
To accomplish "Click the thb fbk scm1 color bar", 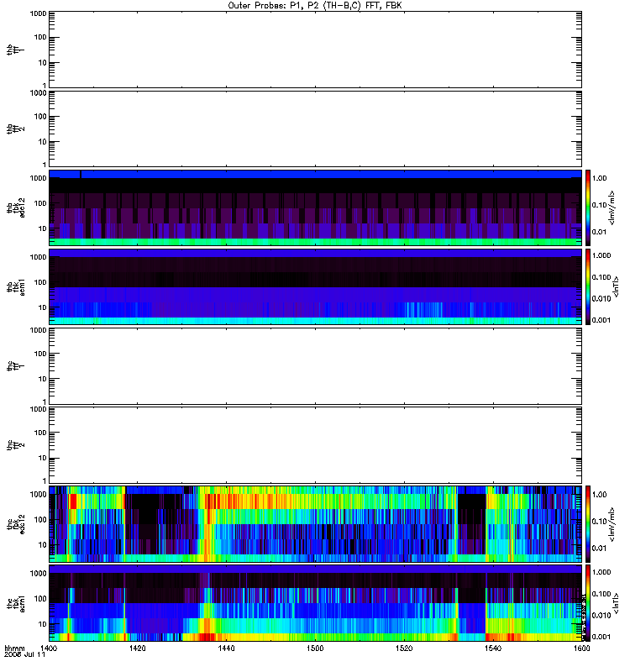I will coord(588,286).
